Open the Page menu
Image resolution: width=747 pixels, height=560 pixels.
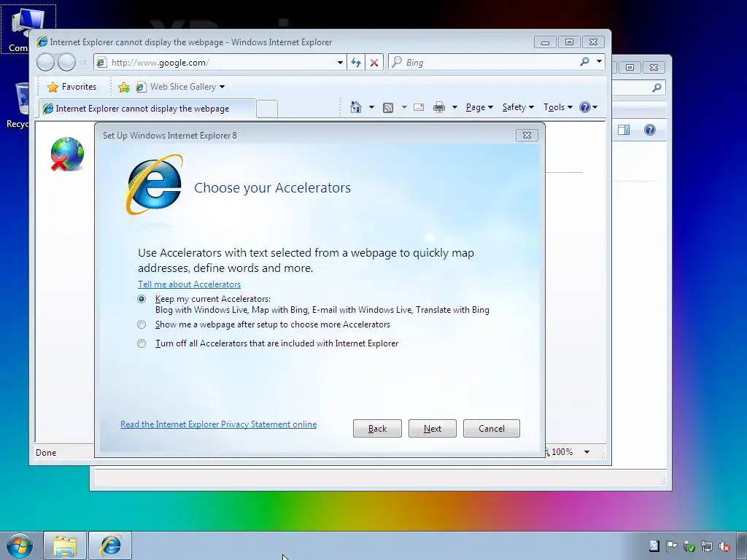tap(479, 107)
